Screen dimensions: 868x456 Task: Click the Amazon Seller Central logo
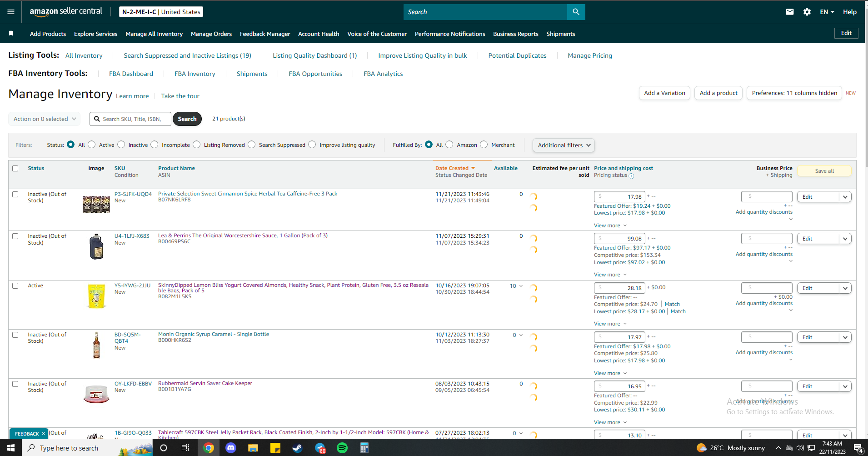[x=66, y=11]
